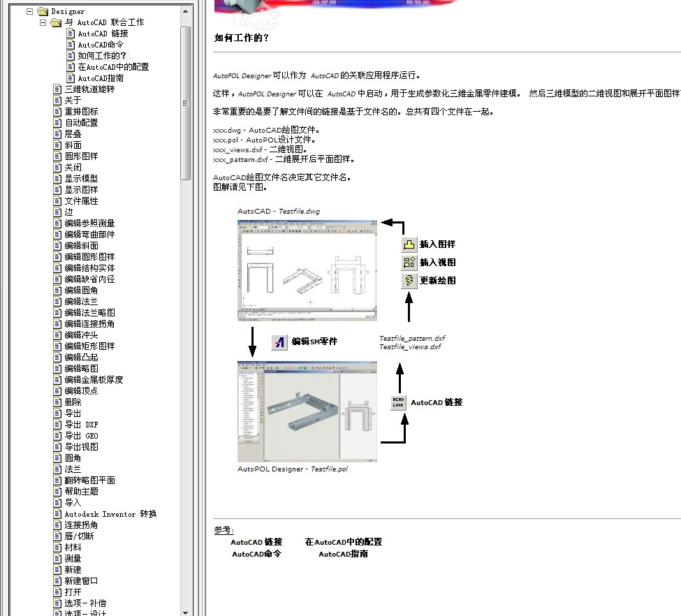Follow the AutoCAD指南 reference link
The height and width of the screenshot is (616, 681).
(343, 554)
